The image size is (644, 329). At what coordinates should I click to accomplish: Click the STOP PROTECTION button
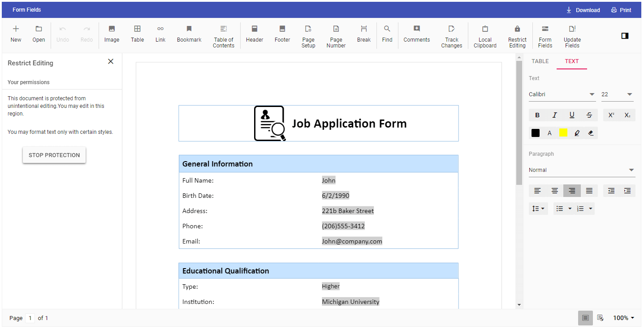point(54,155)
